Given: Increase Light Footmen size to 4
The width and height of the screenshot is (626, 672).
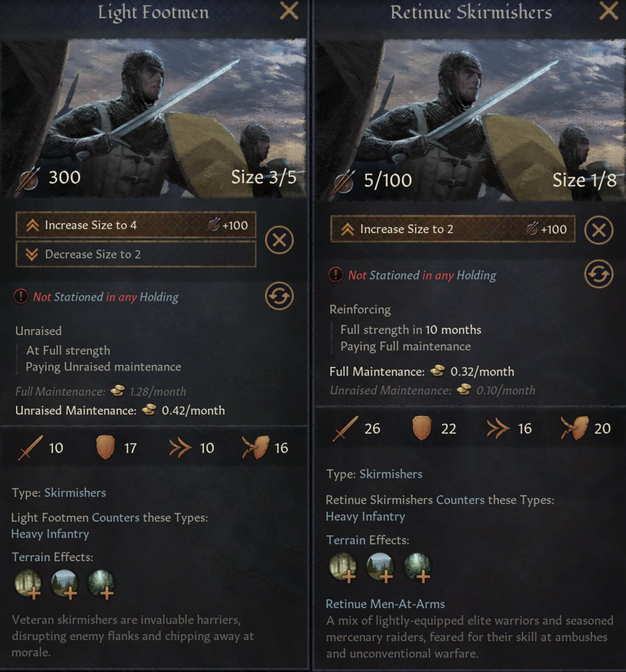Looking at the screenshot, I should pyautogui.click(x=136, y=225).
